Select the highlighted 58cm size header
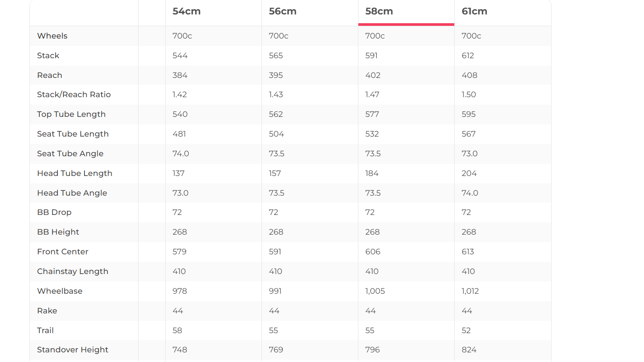644x362 pixels. pos(379,11)
